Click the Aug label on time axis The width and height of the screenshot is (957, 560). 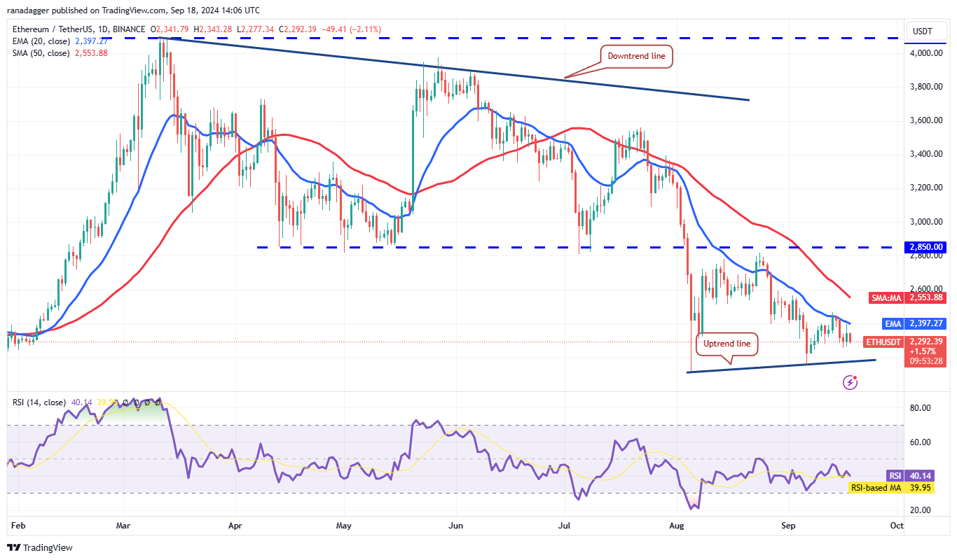(677, 524)
